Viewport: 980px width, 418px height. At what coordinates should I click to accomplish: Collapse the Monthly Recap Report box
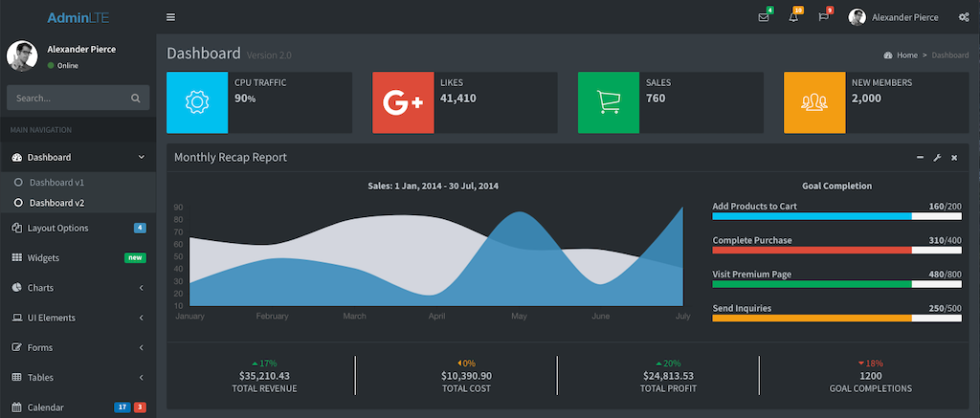click(x=920, y=157)
